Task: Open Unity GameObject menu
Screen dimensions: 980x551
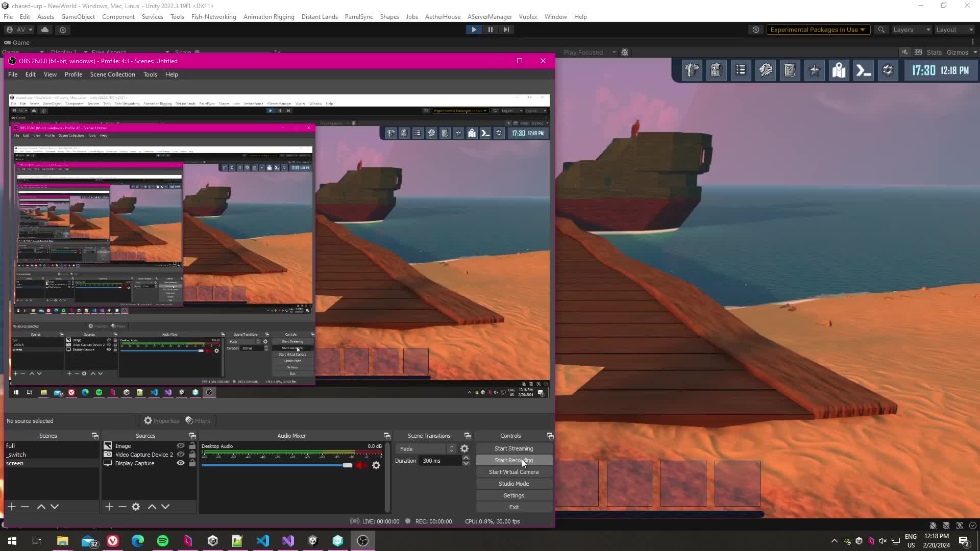Action: [78, 17]
